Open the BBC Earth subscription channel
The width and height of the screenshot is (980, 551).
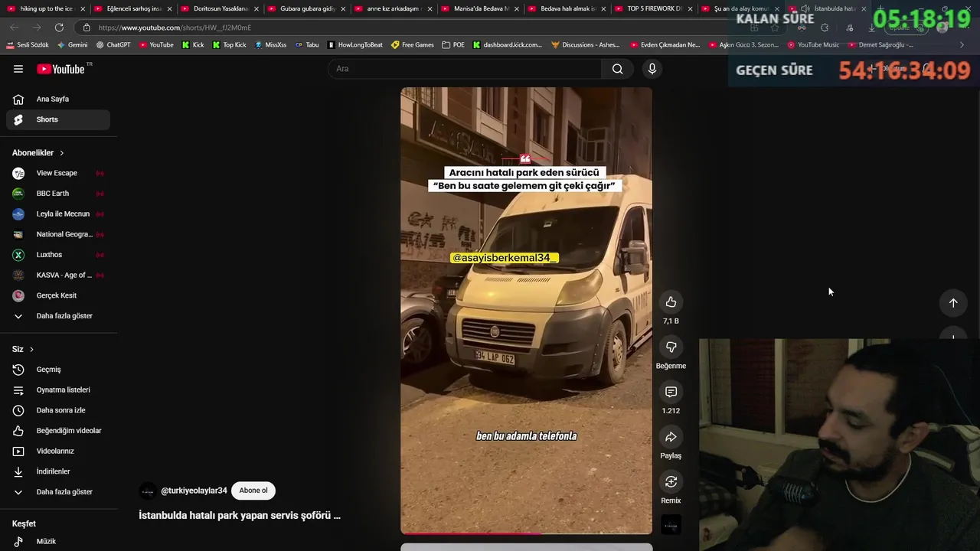point(58,194)
